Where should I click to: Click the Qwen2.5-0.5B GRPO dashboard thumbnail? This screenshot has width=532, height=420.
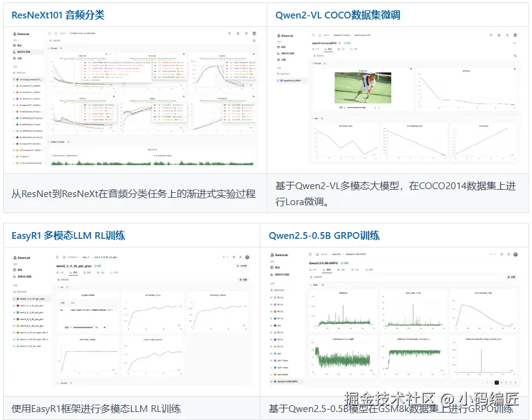point(394,319)
